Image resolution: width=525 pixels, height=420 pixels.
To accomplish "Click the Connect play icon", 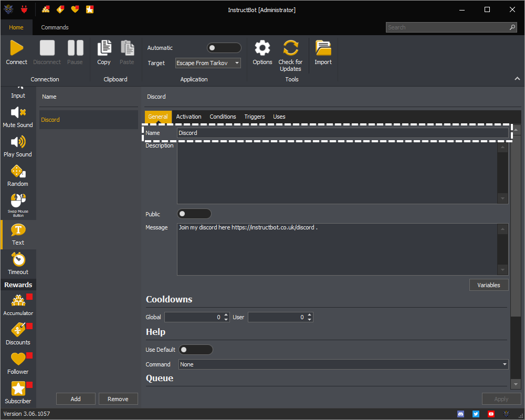I will click(x=17, y=48).
